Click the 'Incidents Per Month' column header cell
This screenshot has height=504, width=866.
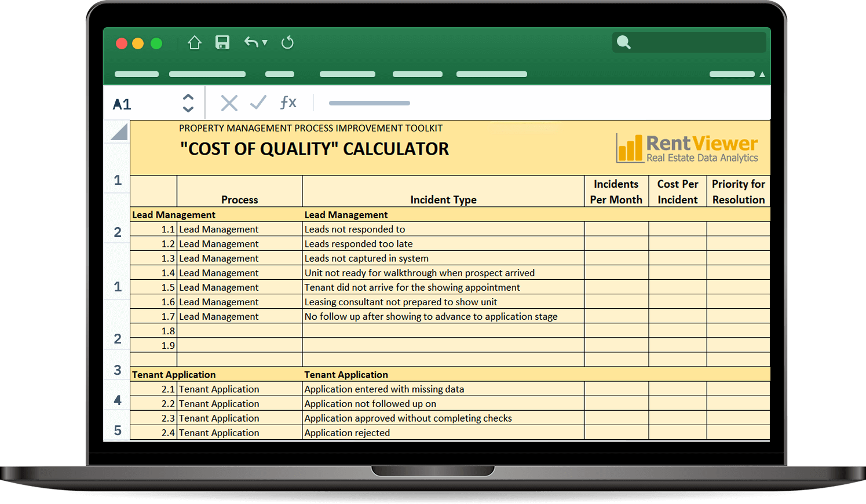pyautogui.click(x=616, y=192)
